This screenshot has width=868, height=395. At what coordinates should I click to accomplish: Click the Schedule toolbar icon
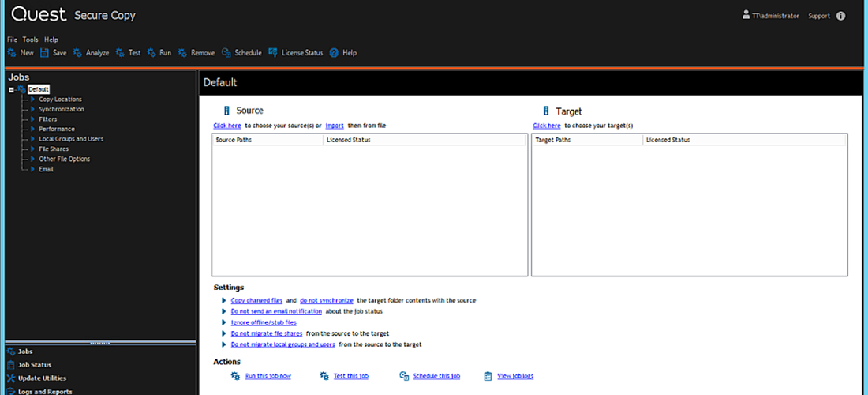[226, 53]
